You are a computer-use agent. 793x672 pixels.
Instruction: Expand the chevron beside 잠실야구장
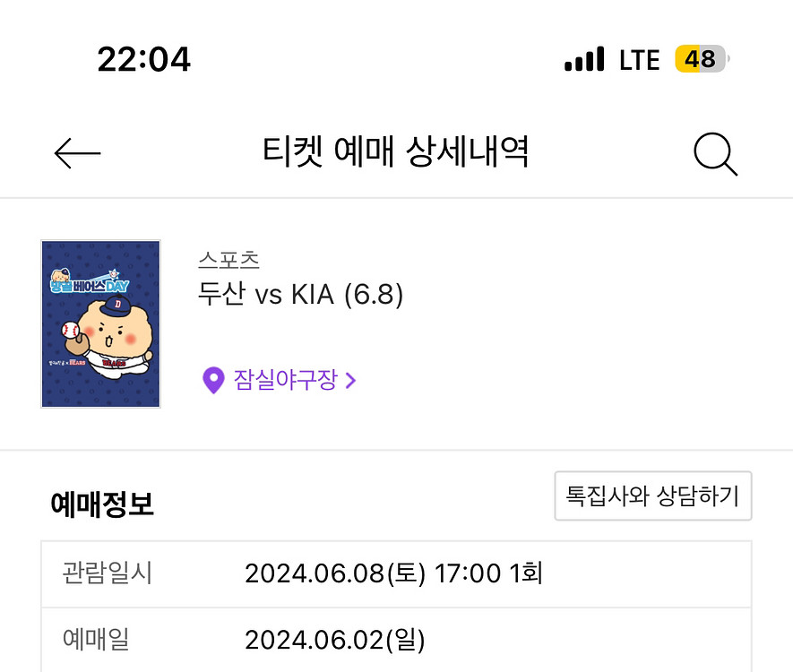coord(351,381)
